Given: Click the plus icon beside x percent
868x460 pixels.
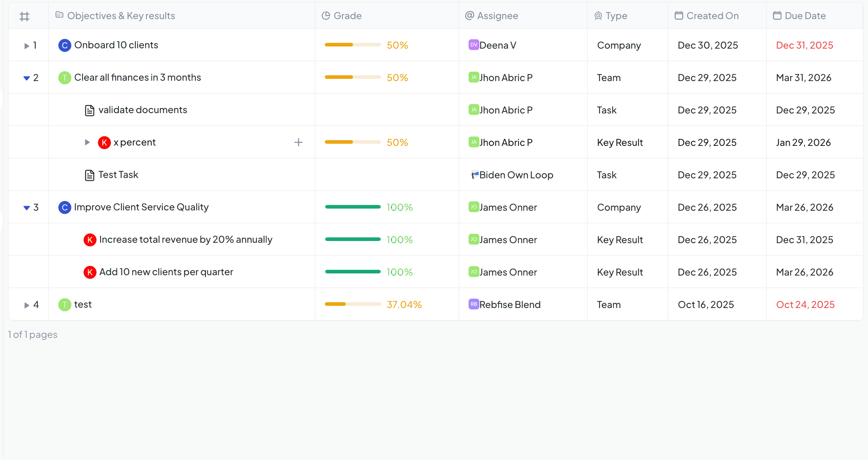Looking at the screenshot, I should coord(298,142).
